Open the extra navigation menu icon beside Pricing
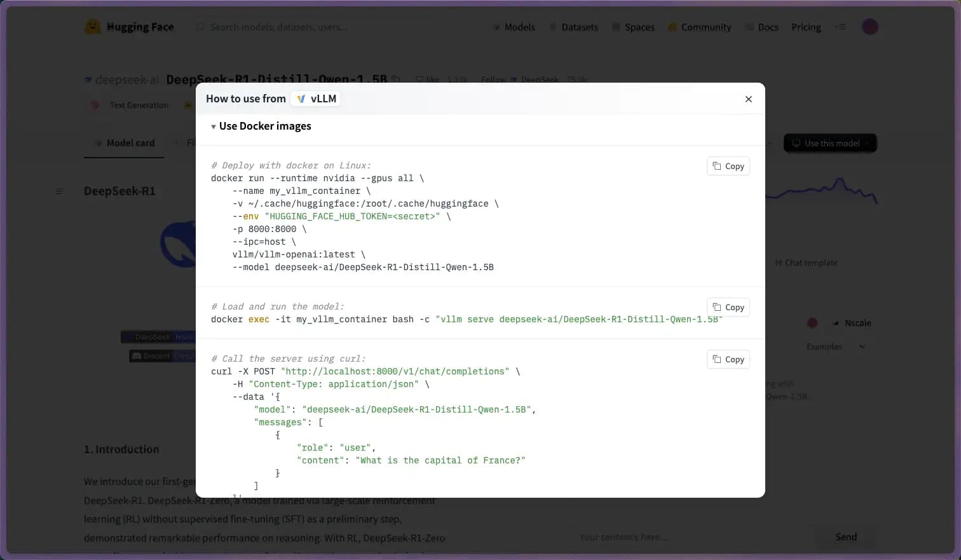 point(840,27)
